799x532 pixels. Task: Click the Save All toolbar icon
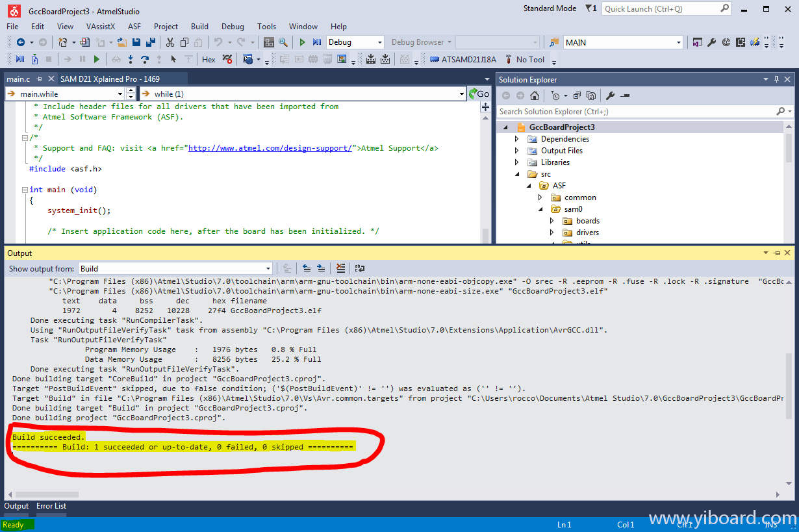151,42
